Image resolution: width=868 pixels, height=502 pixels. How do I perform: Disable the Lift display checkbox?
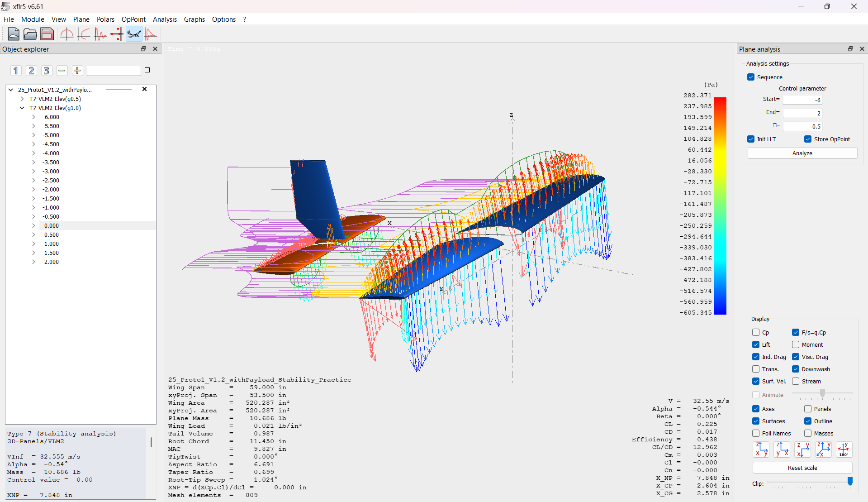coord(756,344)
